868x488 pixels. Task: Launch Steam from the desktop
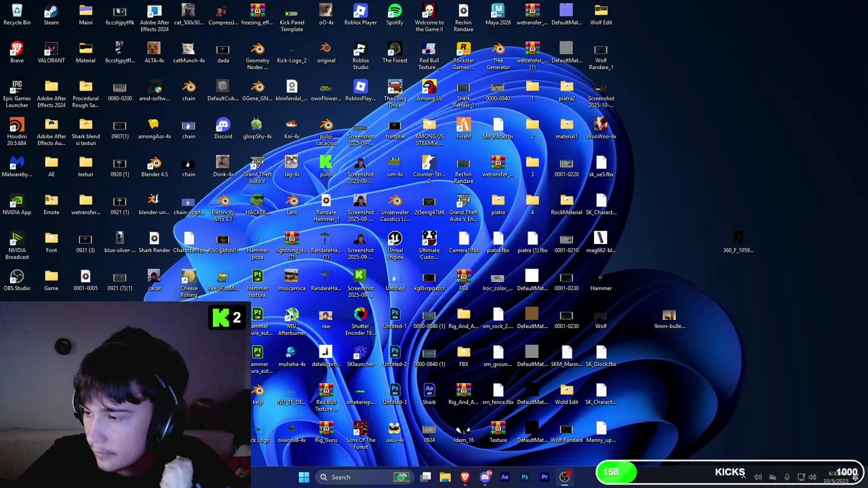pyautogui.click(x=52, y=15)
